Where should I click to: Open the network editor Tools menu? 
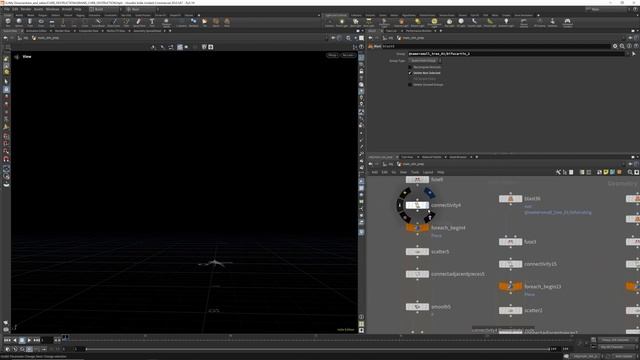(x=415, y=172)
